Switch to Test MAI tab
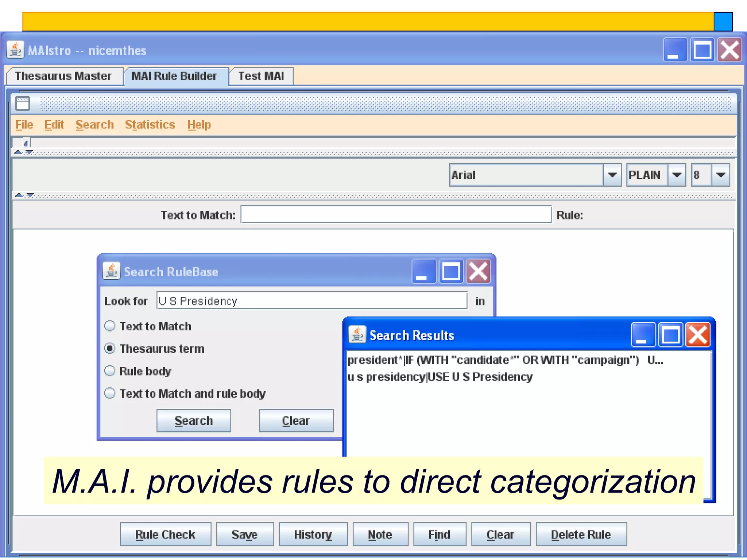This screenshot has width=747, height=560. pyautogui.click(x=261, y=76)
